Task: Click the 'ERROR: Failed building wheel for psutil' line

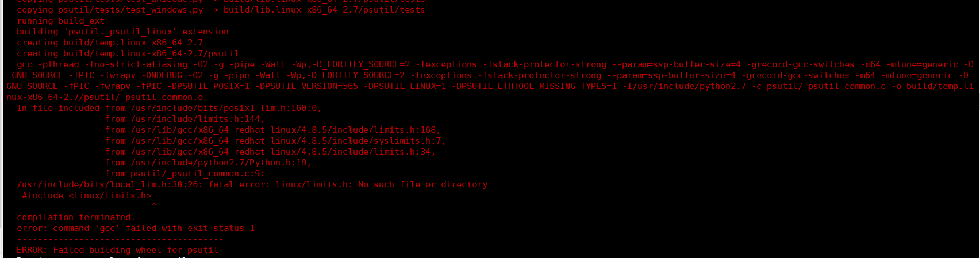Action: (x=117, y=250)
